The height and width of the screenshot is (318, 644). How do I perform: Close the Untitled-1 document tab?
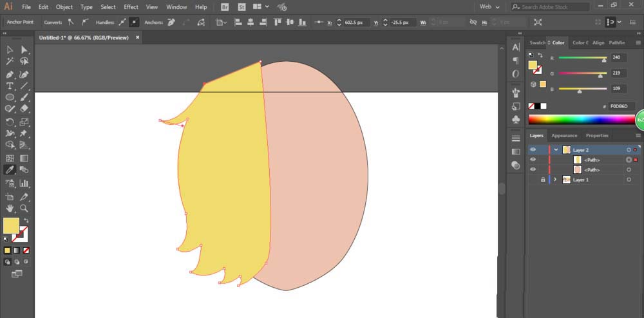click(138, 37)
